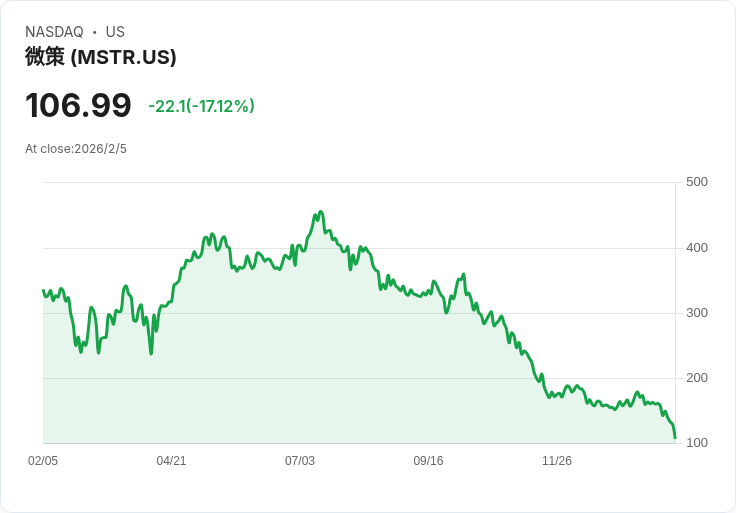Click the 200 y-axis price label
Screen dimensions: 736x513
click(697, 378)
